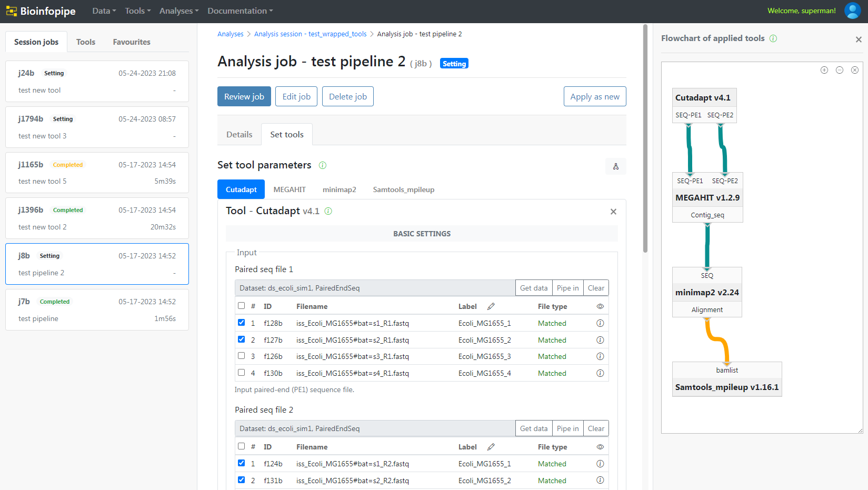Screen dimensions: 868x490
Task: Close the flowchart panel
Action: pos(859,39)
